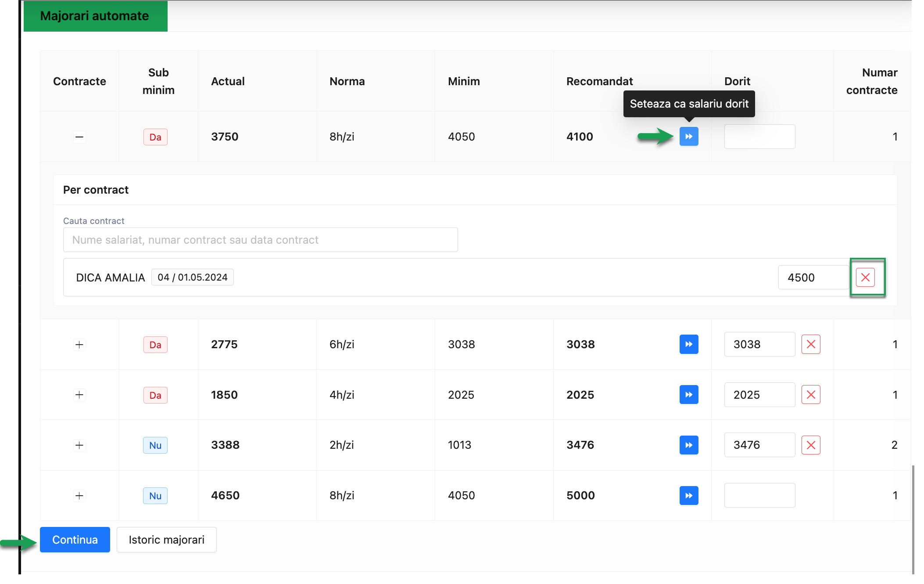
Task: Click the recommended value 4100
Action: [580, 137]
